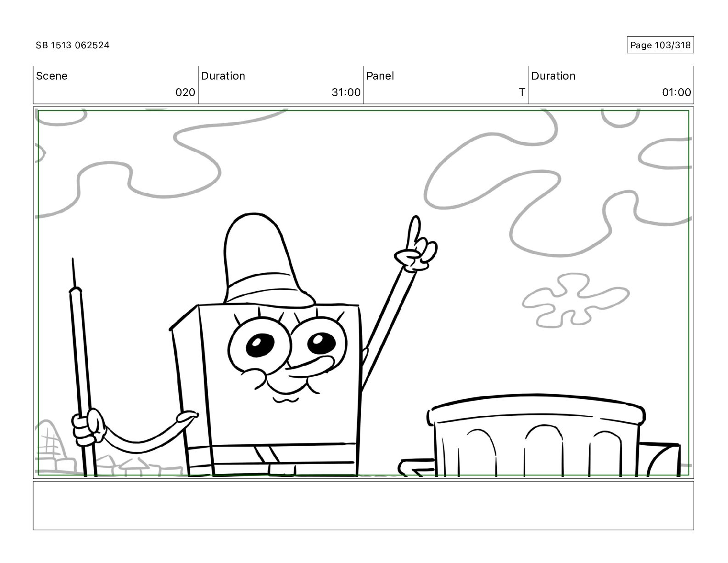The image size is (728, 563).
Task: Click the 'Scene' label
Action: tap(51, 76)
